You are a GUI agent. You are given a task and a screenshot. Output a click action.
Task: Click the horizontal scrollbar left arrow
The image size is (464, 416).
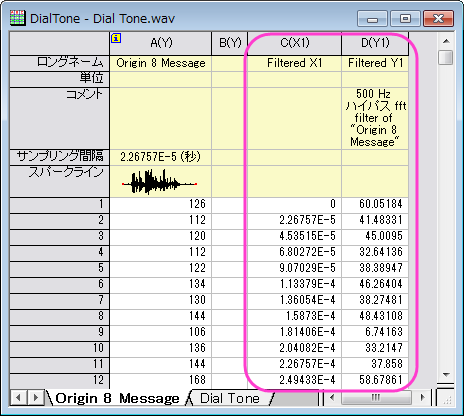332,397
